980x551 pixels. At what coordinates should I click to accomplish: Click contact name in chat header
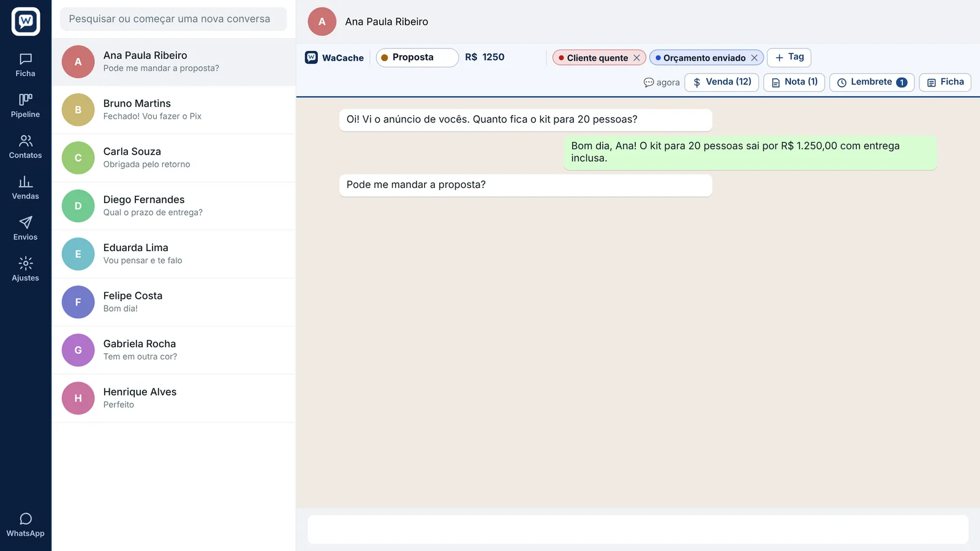pos(386,21)
